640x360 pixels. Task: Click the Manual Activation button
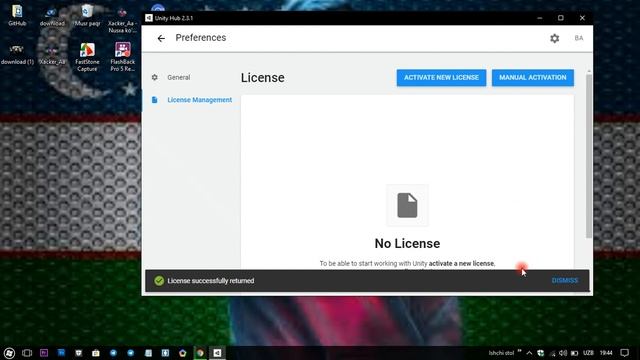[x=533, y=78]
